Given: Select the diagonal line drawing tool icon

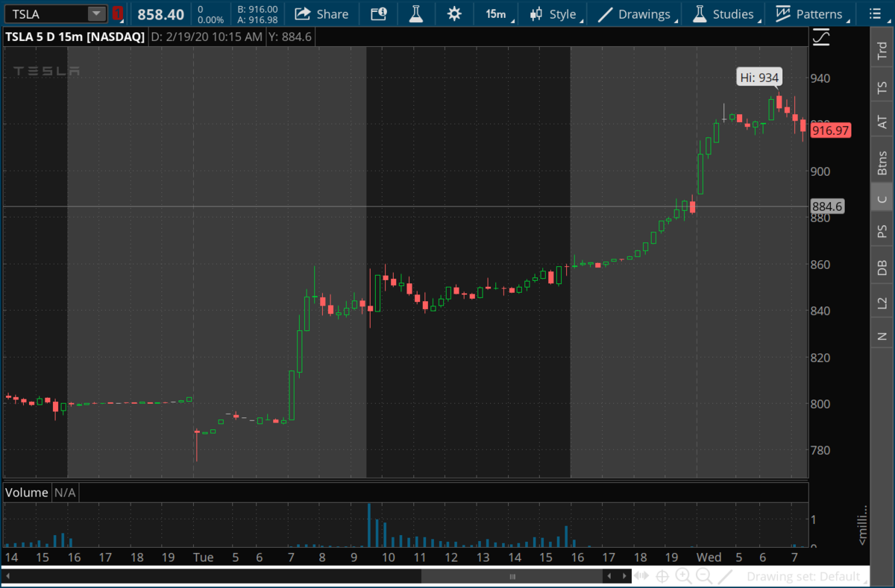Looking at the screenshot, I should (x=726, y=576).
